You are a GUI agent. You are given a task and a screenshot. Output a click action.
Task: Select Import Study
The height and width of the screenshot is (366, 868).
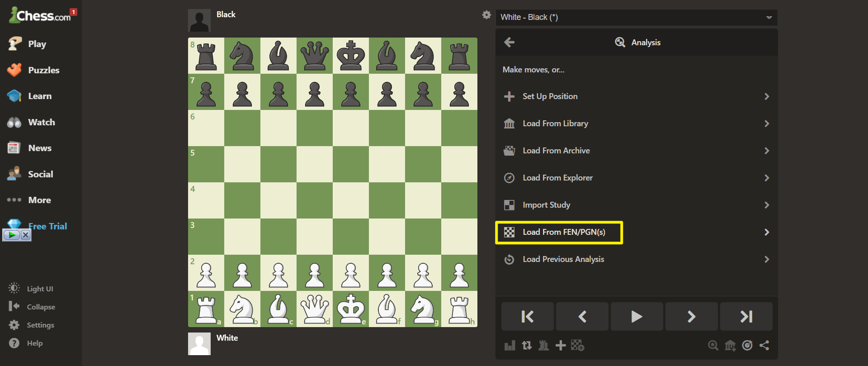pos(637,205)
